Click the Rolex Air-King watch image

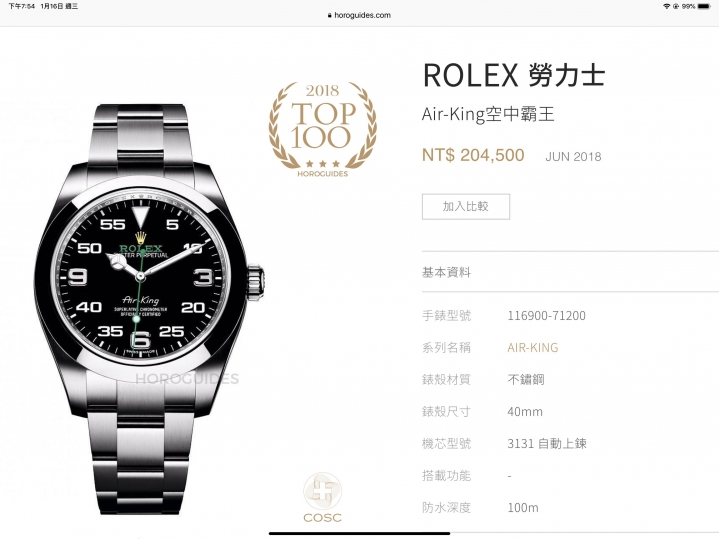pyautogui.click(x=149, y=309)
